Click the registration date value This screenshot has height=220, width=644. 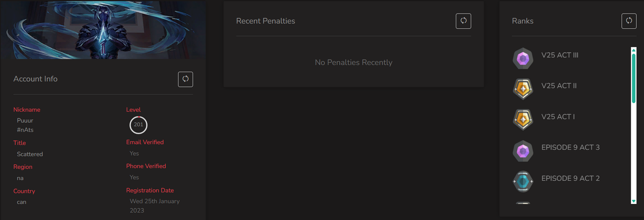pyautogui.click(x=155, y=206)
